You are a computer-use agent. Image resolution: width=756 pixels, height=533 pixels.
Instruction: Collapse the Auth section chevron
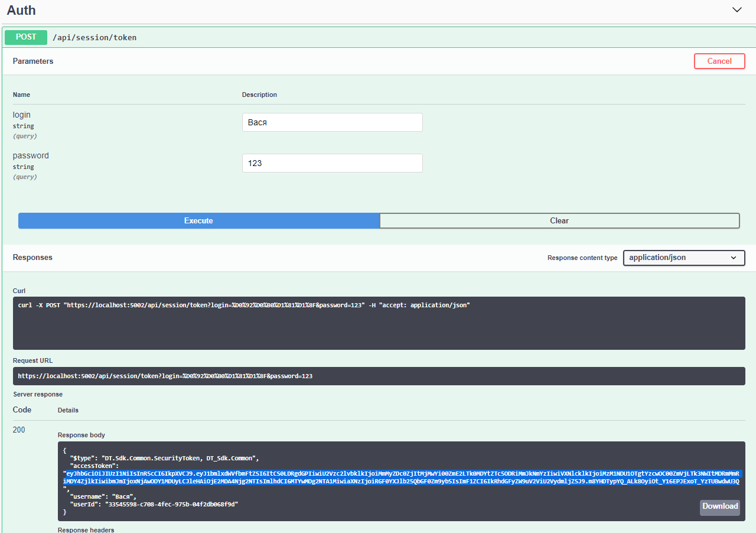coord(737,10)
